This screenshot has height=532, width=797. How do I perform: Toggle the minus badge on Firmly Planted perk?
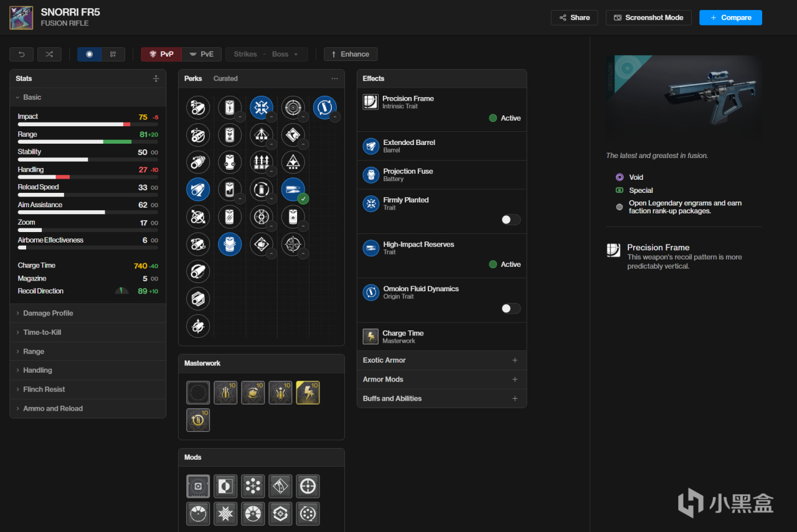click(272, 117)
